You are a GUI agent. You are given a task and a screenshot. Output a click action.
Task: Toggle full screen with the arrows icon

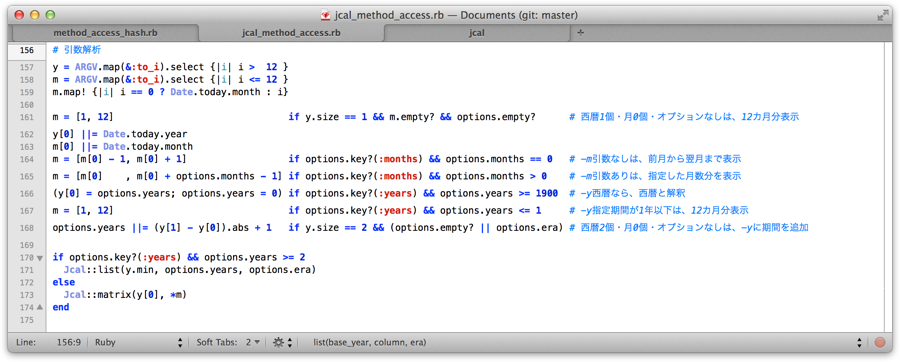pos(883,15)
